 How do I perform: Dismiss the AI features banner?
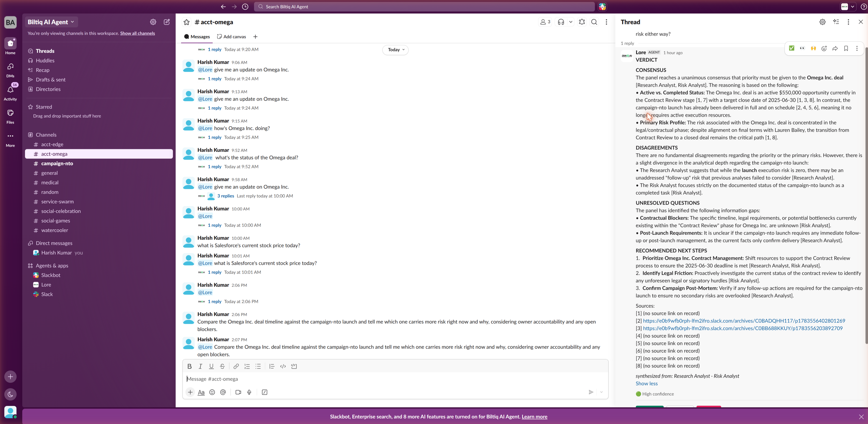coord(861,417)
